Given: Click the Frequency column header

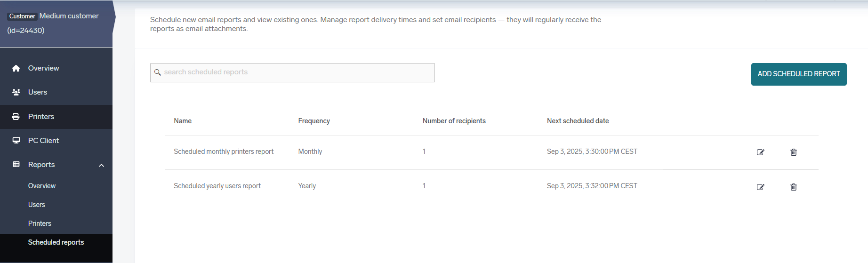Looking at the screenshot, I should 314,121.
